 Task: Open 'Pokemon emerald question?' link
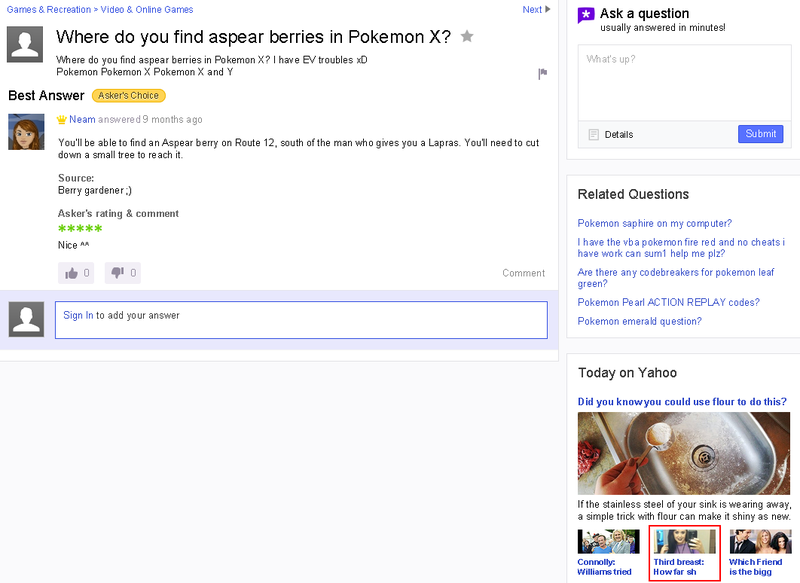(639, 321)
